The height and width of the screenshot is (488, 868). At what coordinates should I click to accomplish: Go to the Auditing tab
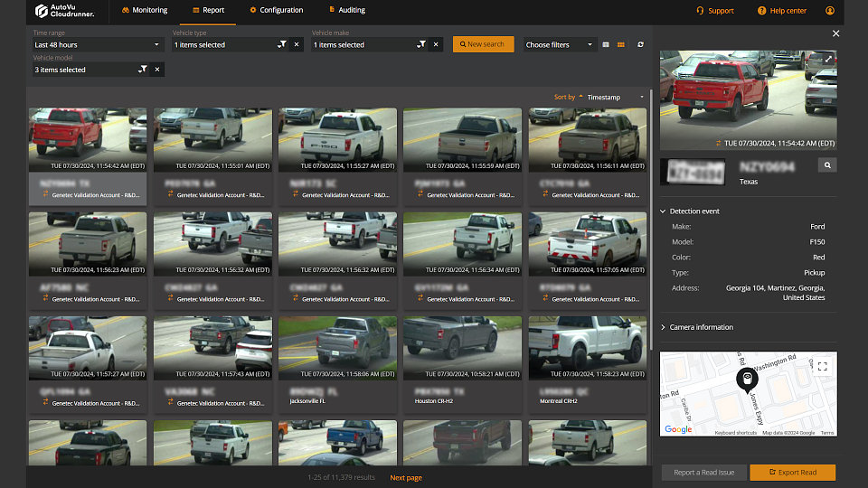tap(347, 10)
